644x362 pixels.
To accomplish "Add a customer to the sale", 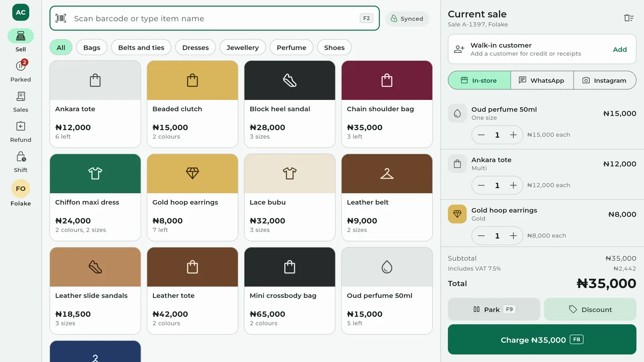I will tap(619, 49).
